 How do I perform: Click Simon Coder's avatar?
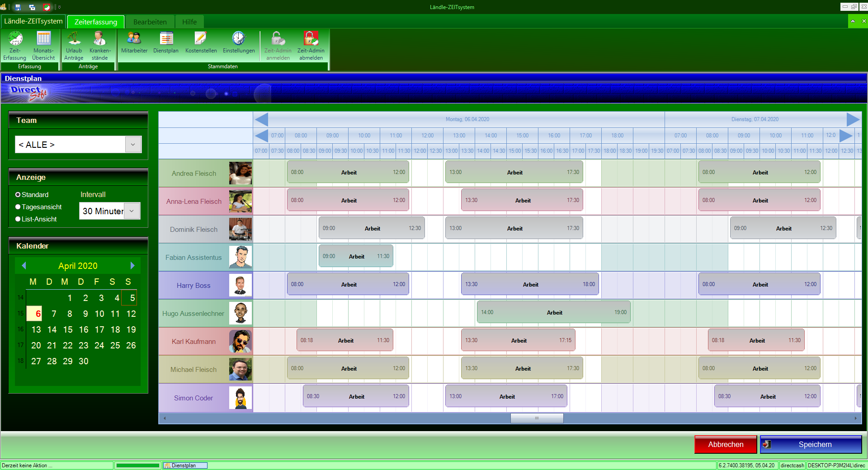point(241,398)
